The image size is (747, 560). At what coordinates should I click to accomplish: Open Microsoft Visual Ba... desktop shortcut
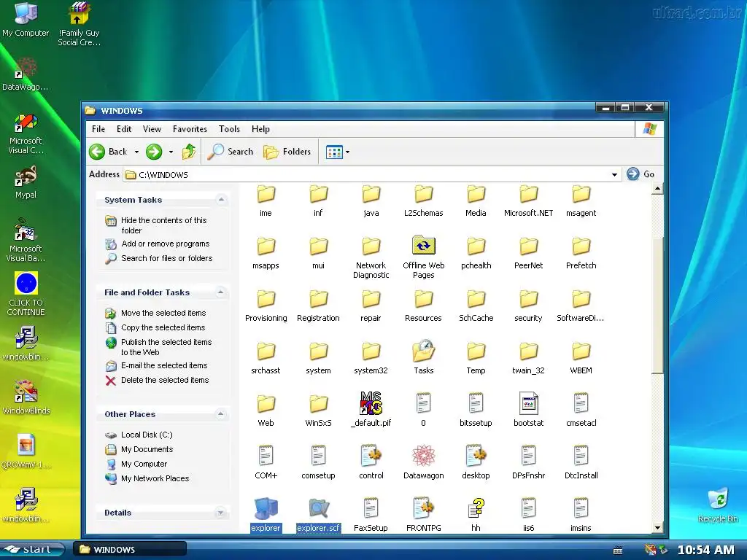click(26, 241)
